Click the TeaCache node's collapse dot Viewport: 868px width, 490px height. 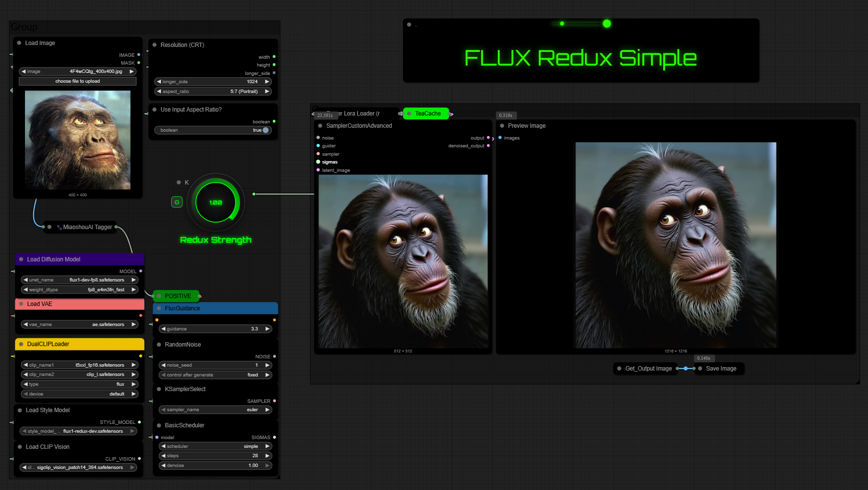(409, 114)
